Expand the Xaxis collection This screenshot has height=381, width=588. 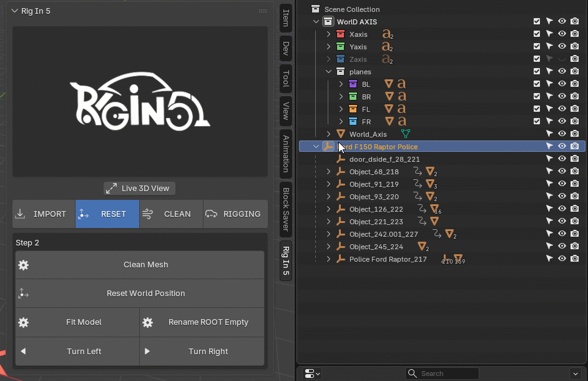(328, 34)
